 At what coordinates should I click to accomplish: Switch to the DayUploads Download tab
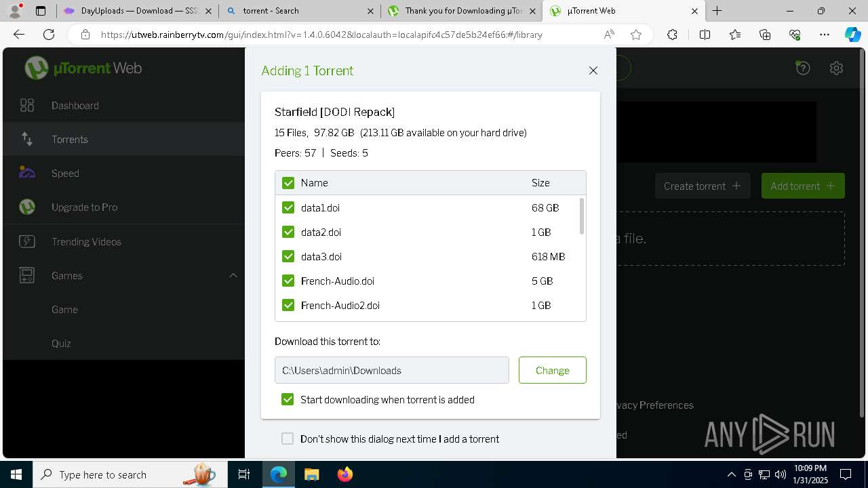point(138,11)
